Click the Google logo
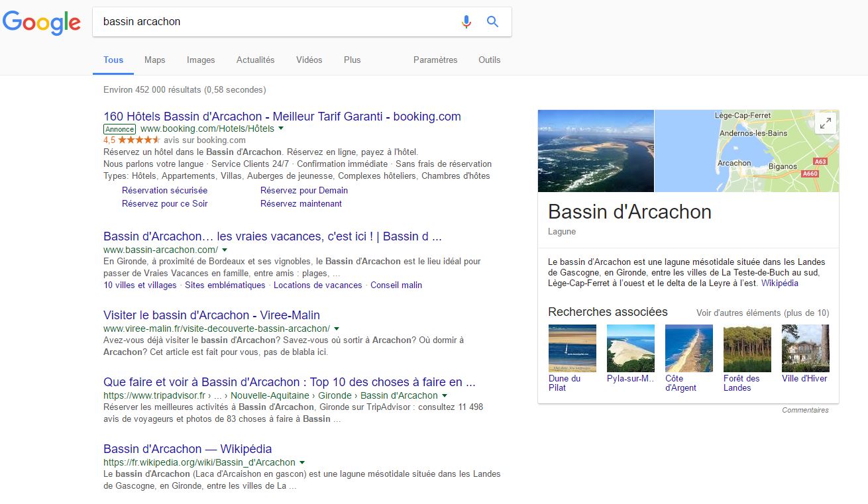Image resolution: width=868 pixels, height=504 pixels. click(x=42, y=23)
